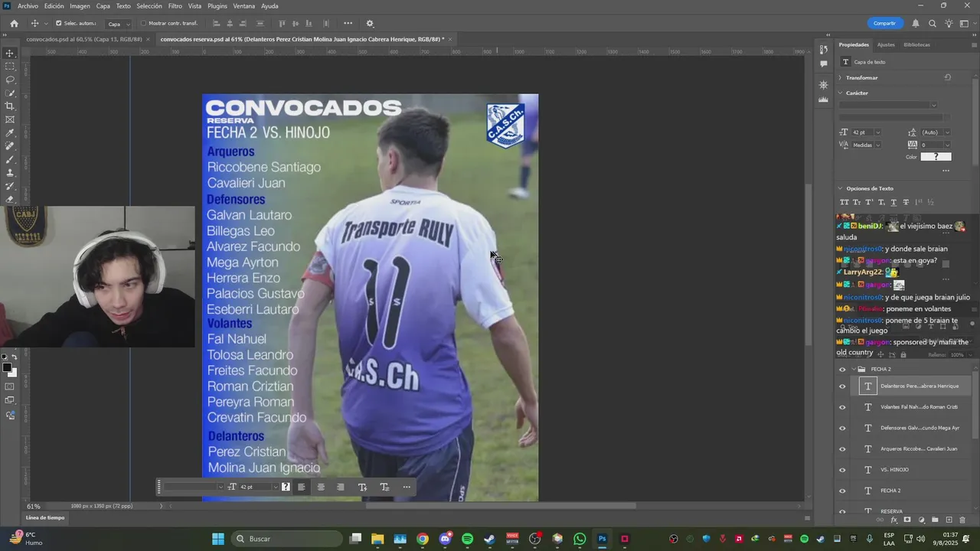980x551 pixels.
Task: Open the Capa dropdown in options bar
Action: [118, 24]
